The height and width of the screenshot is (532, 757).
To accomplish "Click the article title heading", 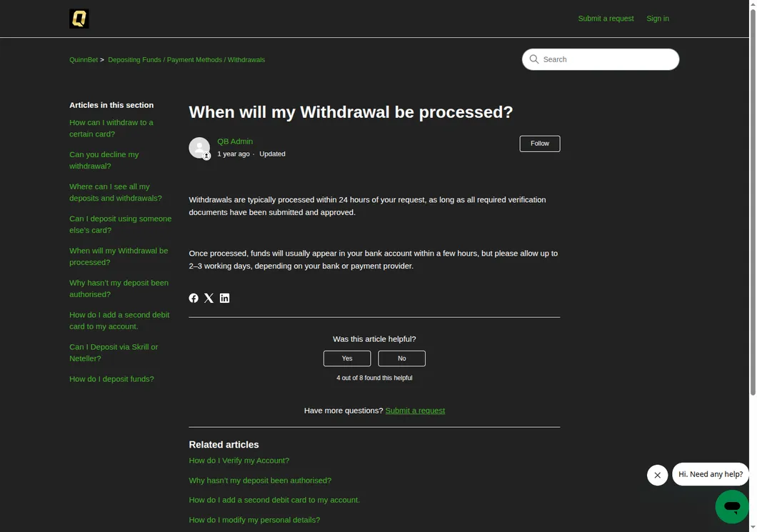I will click(x=351, y=112).
